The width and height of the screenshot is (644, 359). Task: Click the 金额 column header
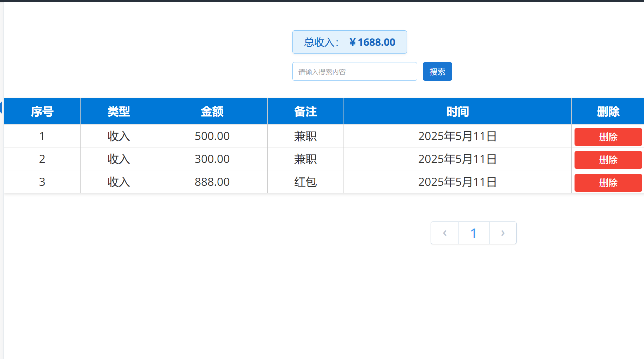tap(212, 111)
